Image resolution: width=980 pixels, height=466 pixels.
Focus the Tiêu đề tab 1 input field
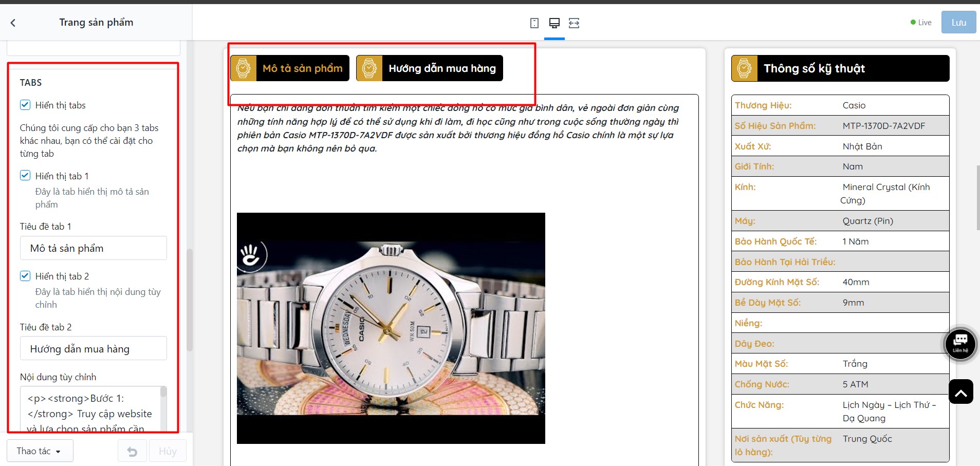[94, 248]
